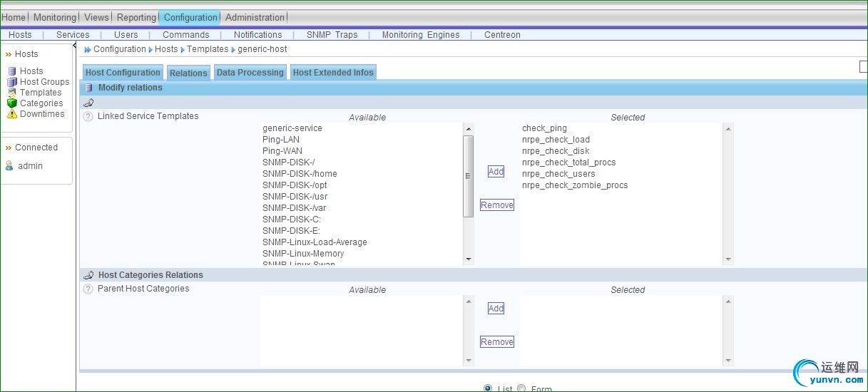Click the green Categories cube icon
Viewport: 868px width, 392px height.
12,103
